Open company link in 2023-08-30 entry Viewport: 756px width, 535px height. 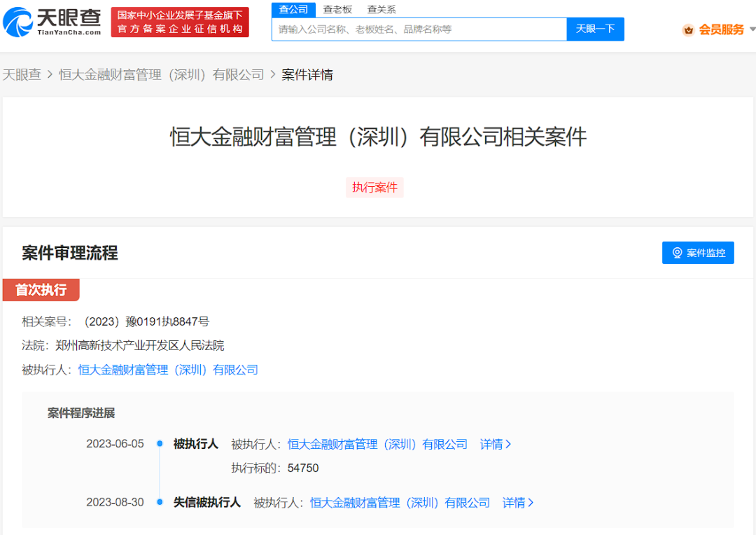(400, 503)
